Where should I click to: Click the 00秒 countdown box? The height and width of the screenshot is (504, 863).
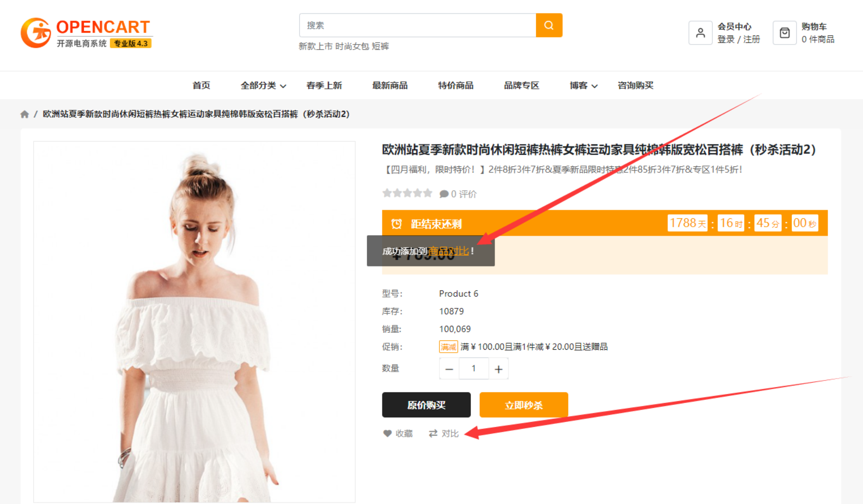[x=804, y=223]
